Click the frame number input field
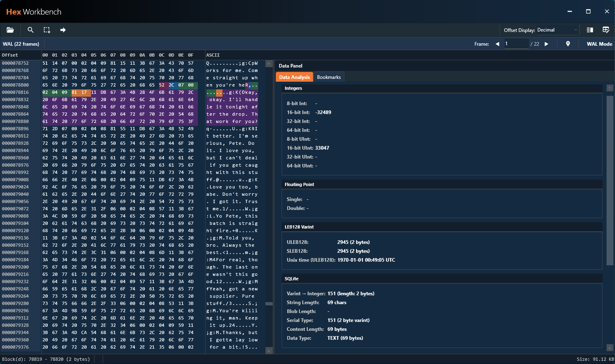This screenshot has height=364, width=615. [x=516, y=44]
